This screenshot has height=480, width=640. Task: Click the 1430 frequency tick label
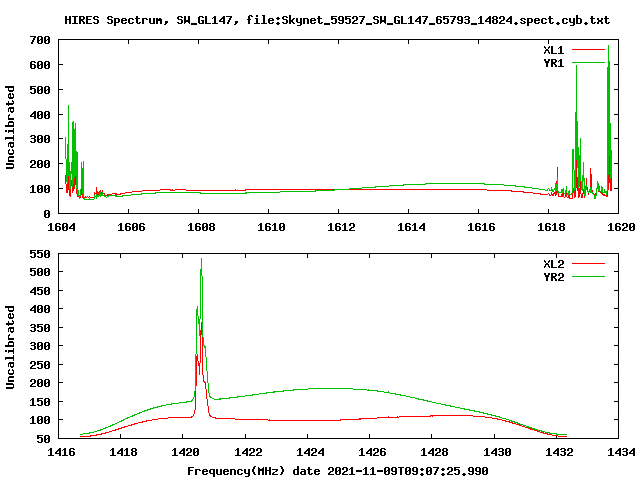coord(497,452)
